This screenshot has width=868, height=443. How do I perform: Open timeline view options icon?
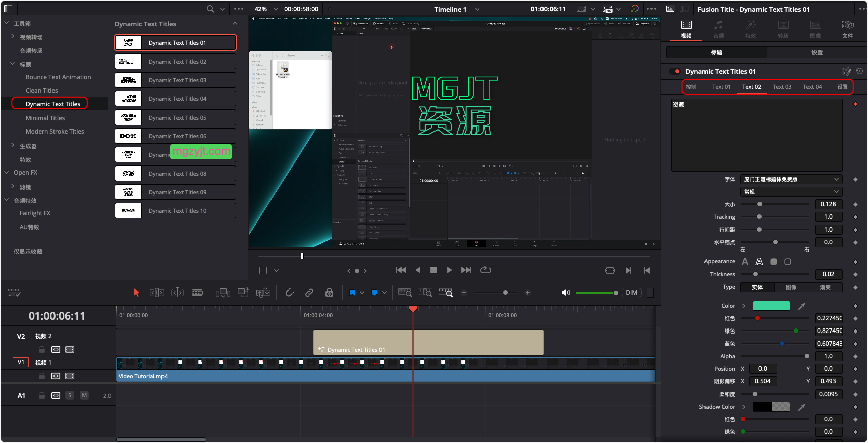click(14, 293)
